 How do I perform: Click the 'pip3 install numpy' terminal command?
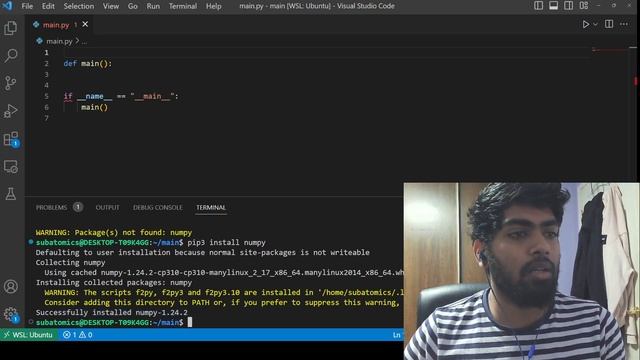(x=227, y=242)
